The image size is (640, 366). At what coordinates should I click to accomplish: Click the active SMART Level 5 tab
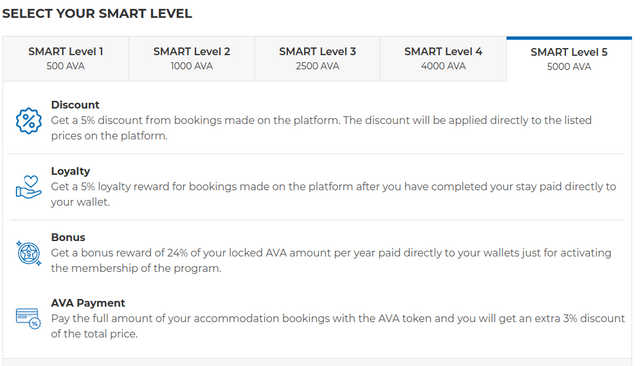pyautogui.click(x=569, y=59)
